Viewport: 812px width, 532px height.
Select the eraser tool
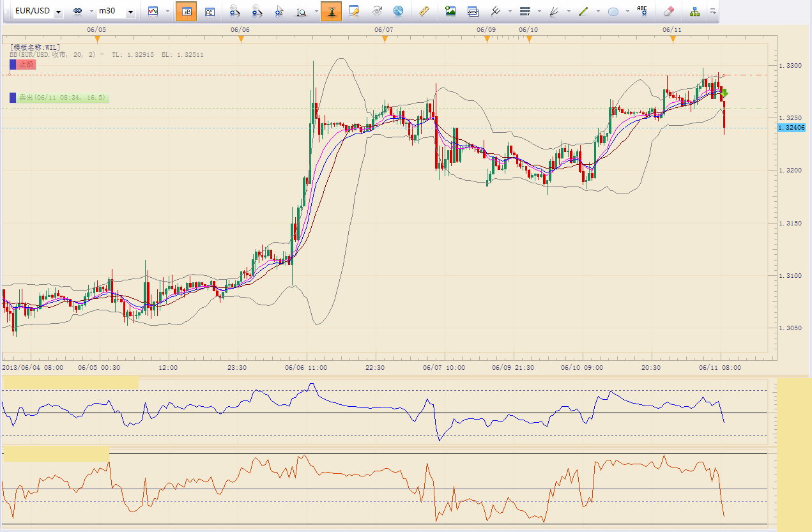pos(668,11)
